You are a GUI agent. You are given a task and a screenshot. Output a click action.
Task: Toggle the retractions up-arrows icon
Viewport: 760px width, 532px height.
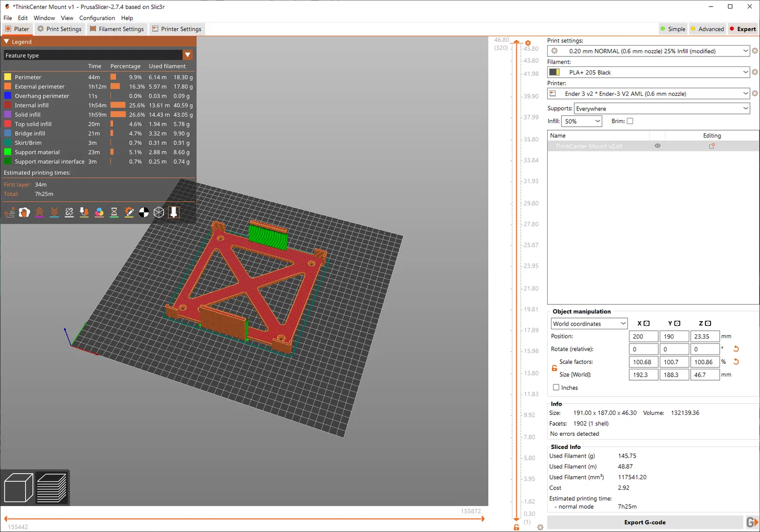(x=39, y=213)
